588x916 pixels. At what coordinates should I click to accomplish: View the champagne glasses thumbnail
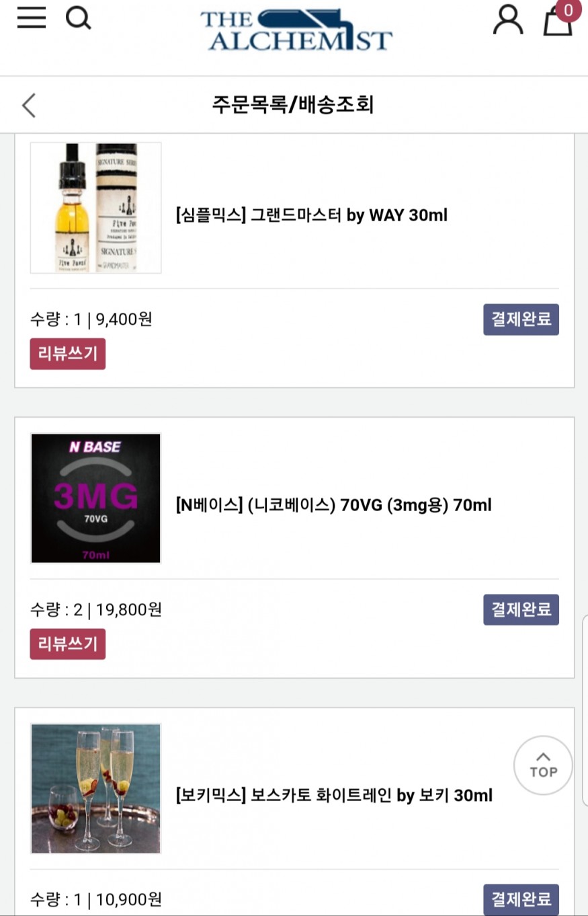[95, 788]
